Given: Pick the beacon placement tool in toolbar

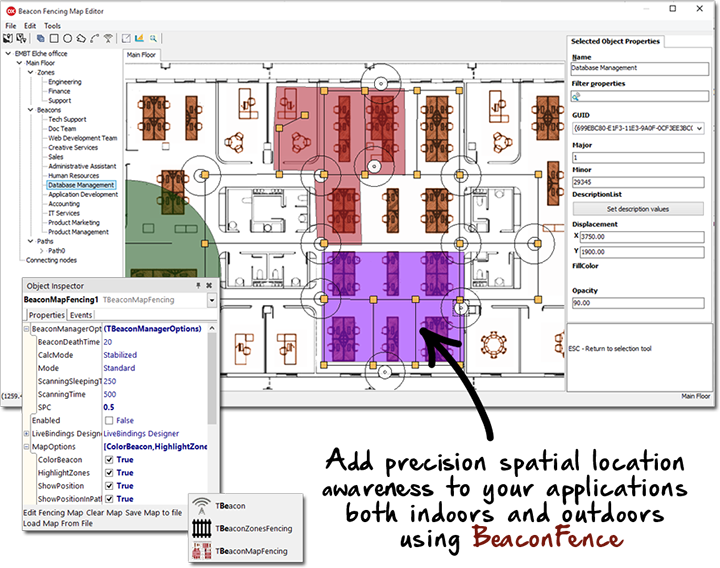Looking at the screenshot, I should click(108, 38).
